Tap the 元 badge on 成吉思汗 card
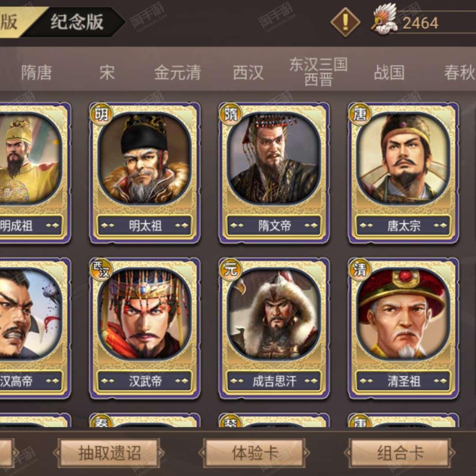Viewport: 476px width, 476px height. [231, 270]
